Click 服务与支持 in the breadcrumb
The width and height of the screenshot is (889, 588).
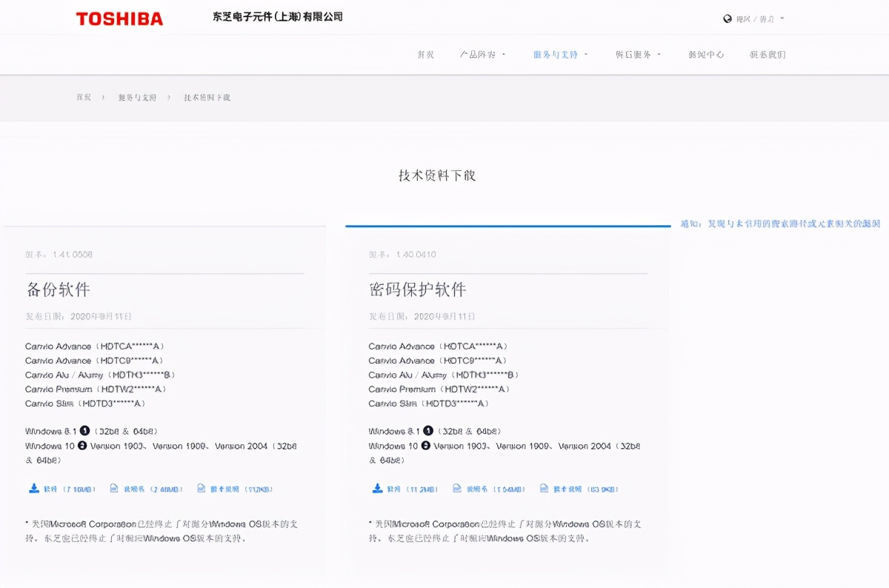(137, 97)
